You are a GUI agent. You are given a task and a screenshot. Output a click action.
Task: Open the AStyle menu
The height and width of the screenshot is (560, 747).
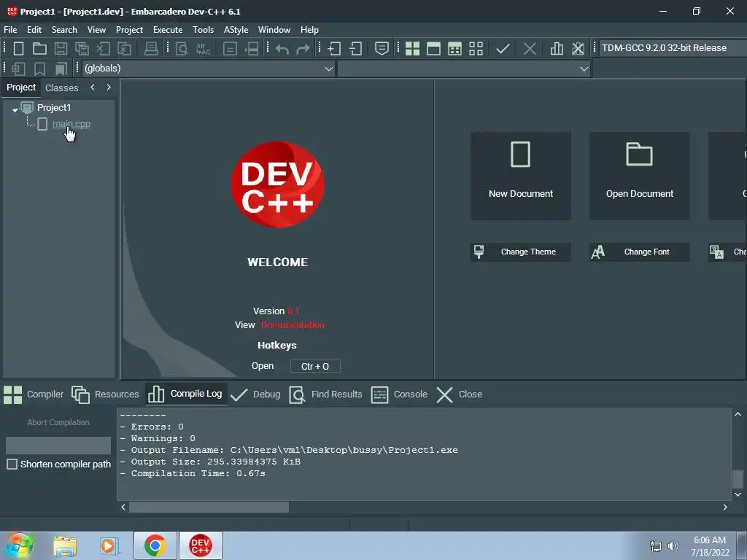236,29
